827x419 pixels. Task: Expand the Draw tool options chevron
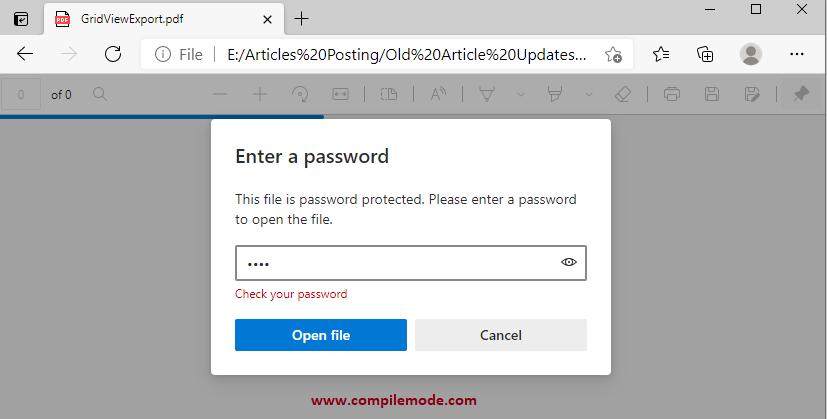[x=521, y=94]
